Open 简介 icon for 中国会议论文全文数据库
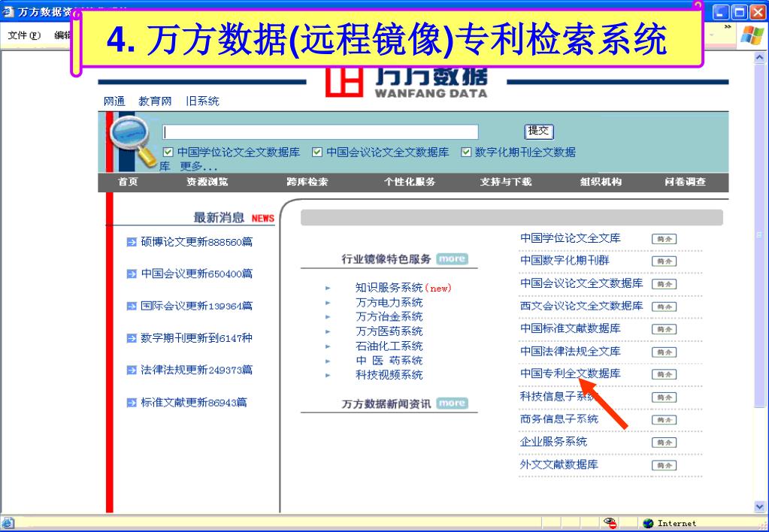The height and width of the screenshot is (532, 769). 664,284
